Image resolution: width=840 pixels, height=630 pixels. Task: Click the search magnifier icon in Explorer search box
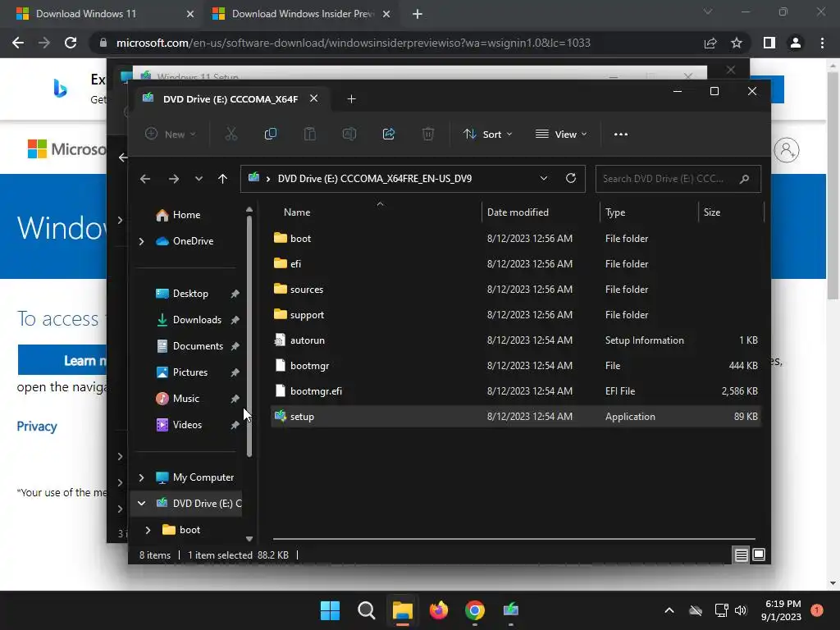pos(745,179)
